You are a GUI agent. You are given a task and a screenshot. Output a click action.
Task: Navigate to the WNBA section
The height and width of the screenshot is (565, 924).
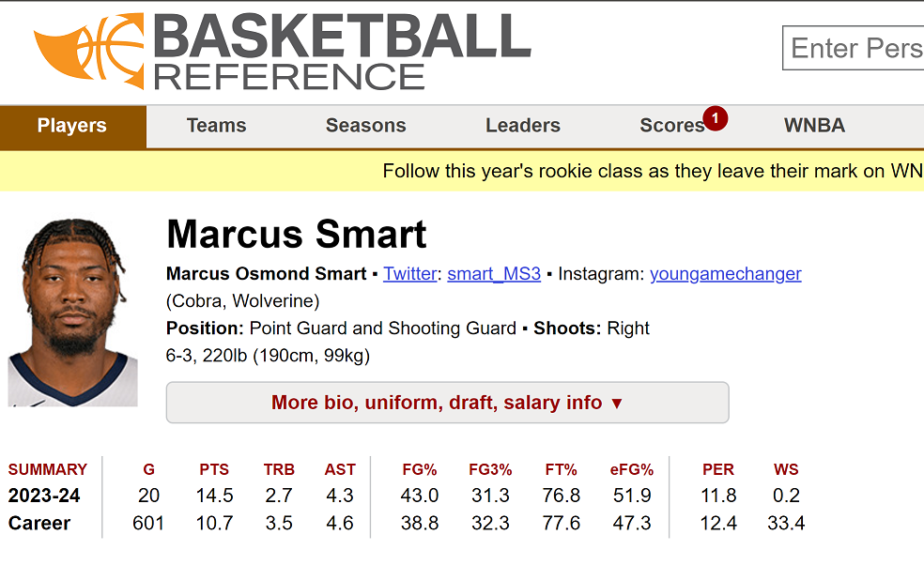click(x=814, y=126)
